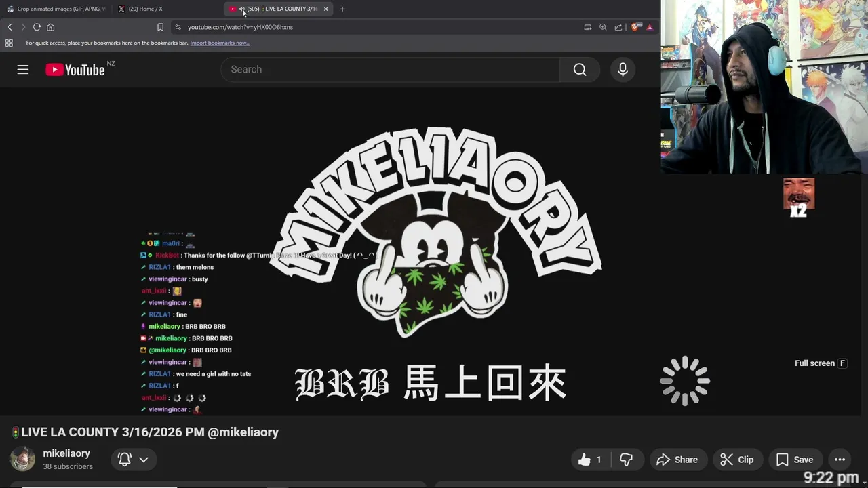Click the search magnifier button
Screen dimensions: 868x488
tap(580, 69)
